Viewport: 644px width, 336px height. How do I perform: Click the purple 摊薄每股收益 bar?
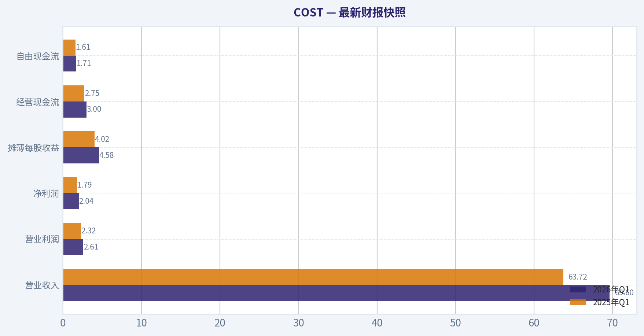coord(81,155)
